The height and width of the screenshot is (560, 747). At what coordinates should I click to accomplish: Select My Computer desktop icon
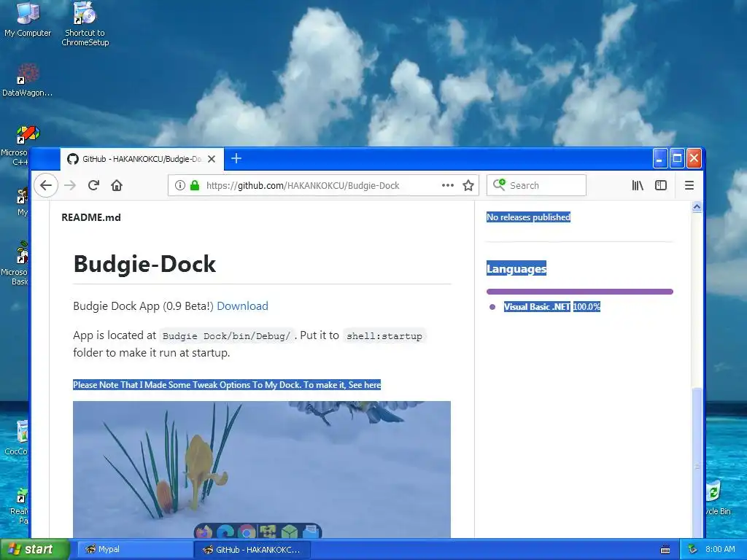point(28,20)
